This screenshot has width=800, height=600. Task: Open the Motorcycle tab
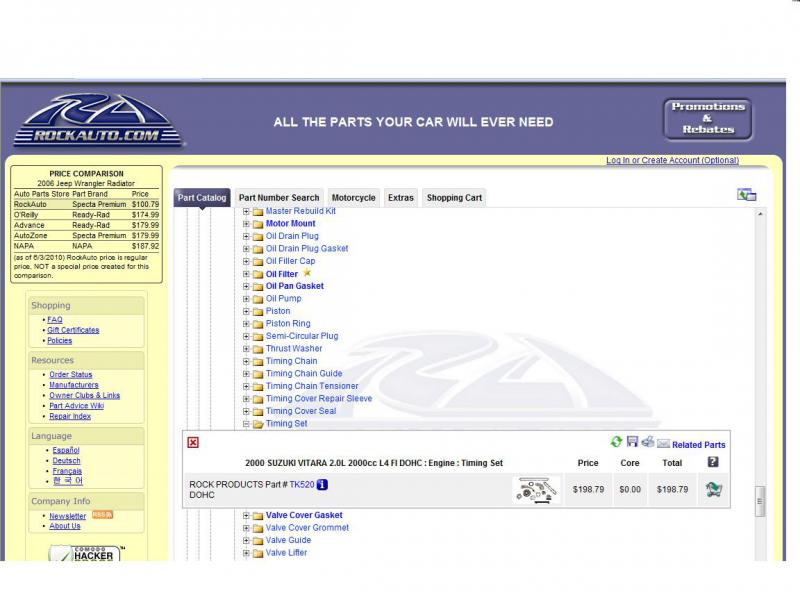pyautogui.click(x=354, y=197)
